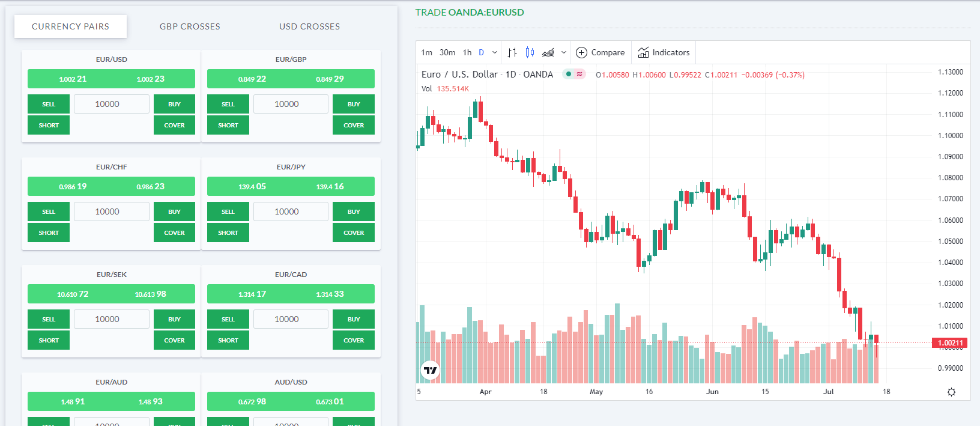Click BUY under EUR/JPY
This screenshot has width=980, height=426.
(x=354, y=211)
